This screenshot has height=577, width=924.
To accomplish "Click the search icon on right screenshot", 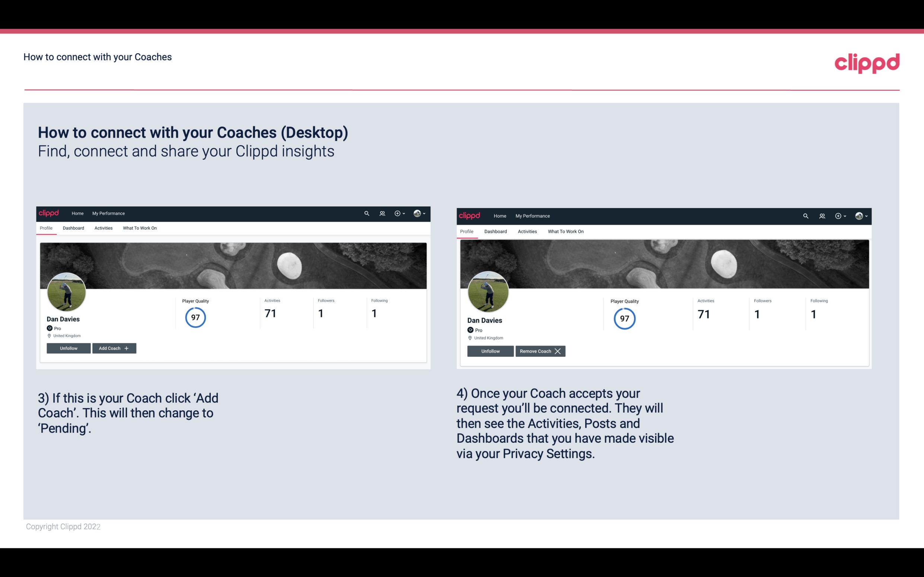I will pos(806,215).
